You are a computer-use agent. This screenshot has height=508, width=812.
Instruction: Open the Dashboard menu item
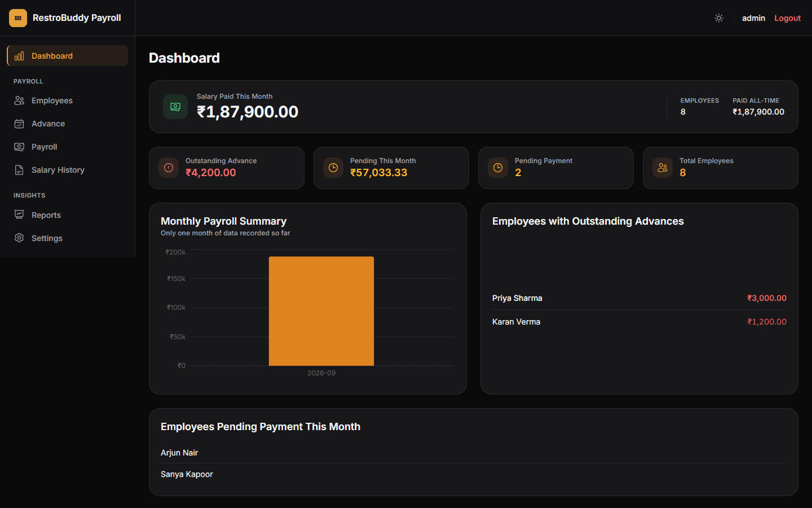click(x=68, y=56)
